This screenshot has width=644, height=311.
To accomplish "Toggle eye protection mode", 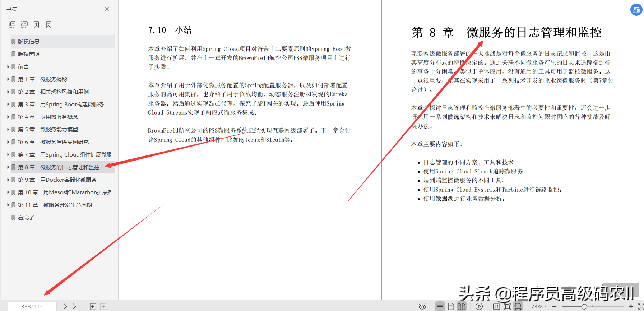I will [x=422, y=306].
